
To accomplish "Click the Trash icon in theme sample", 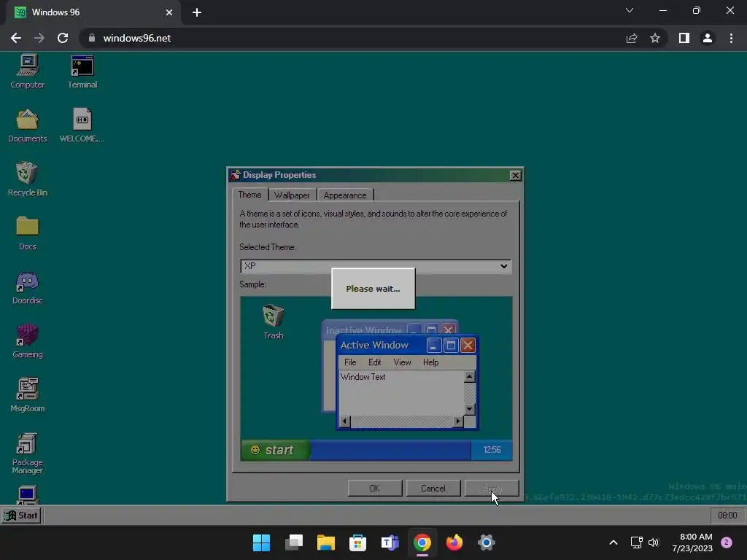I will (274, 322).
